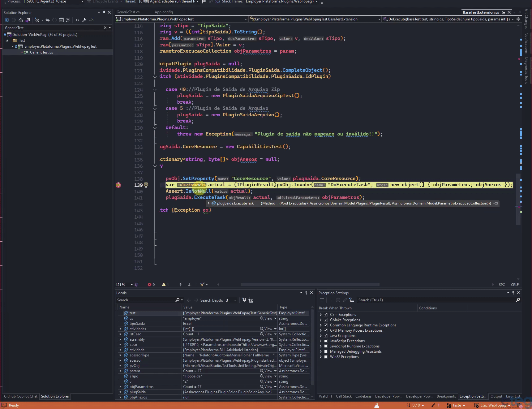Open the Call Stack tab
Viewport: 532px width, 409px height.
pos(344,396)
